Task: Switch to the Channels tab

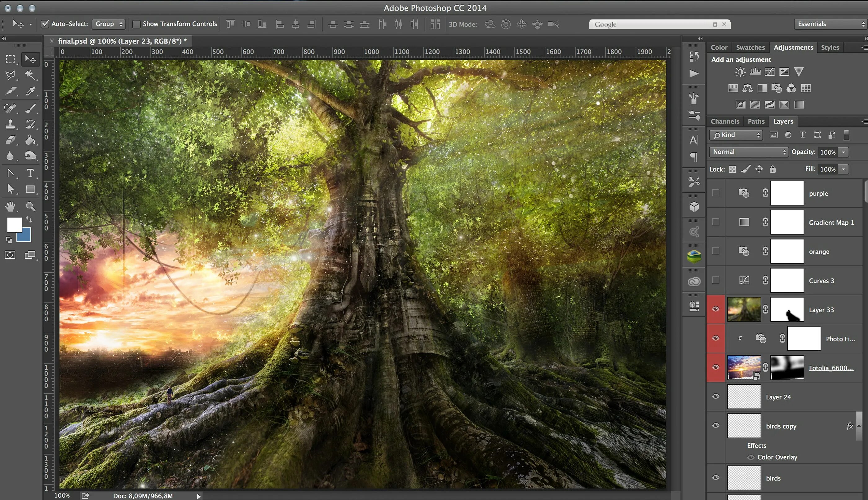Action: 724,121
